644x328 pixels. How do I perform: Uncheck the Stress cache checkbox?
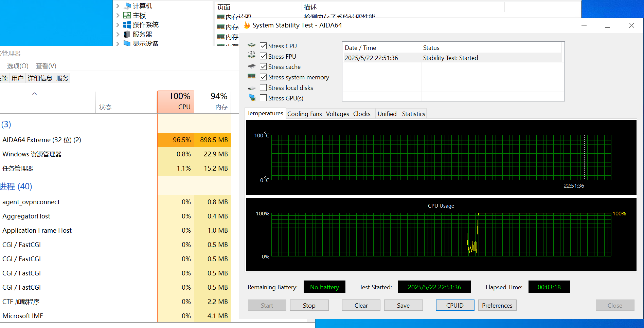(x=263, y=66)
